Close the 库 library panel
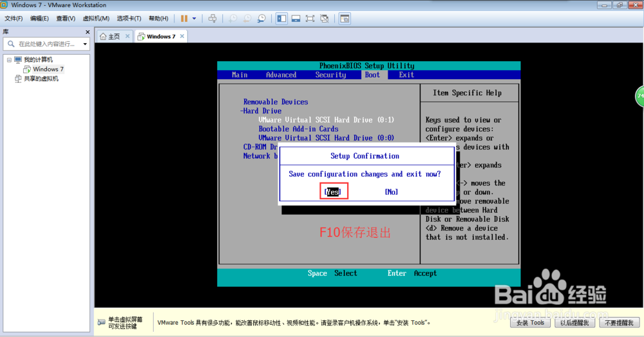 click(x=88, y=32)
